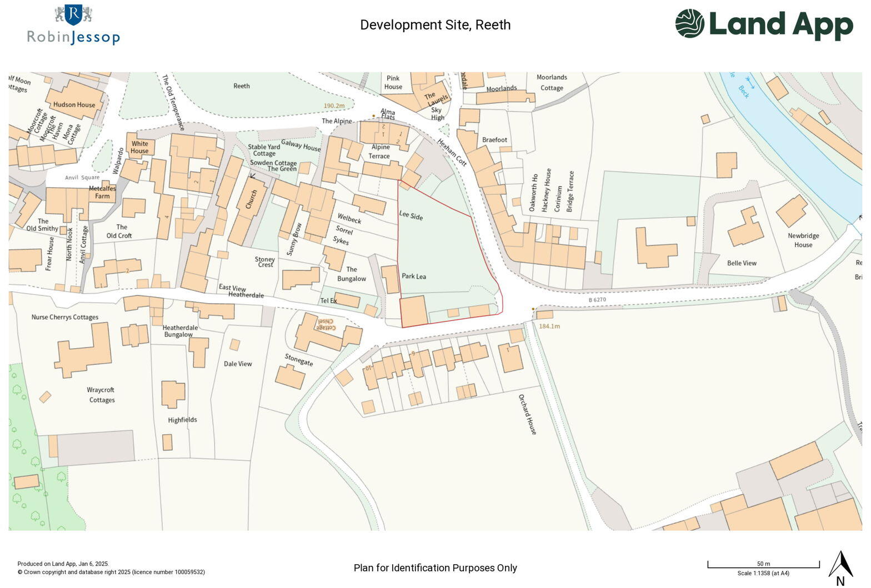Select the Park Lea label inside red boundary
871x588 pixels.
tap(414, 276)
